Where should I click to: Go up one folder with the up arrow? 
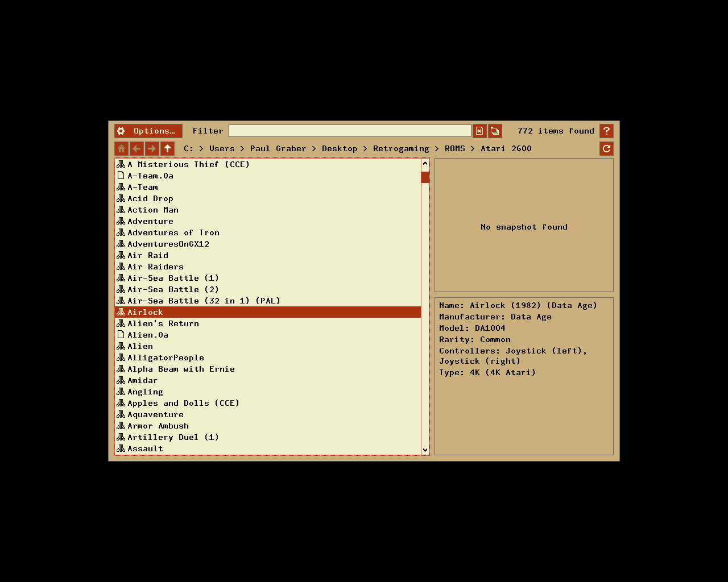pyautogui.click(x=167, y=149)
